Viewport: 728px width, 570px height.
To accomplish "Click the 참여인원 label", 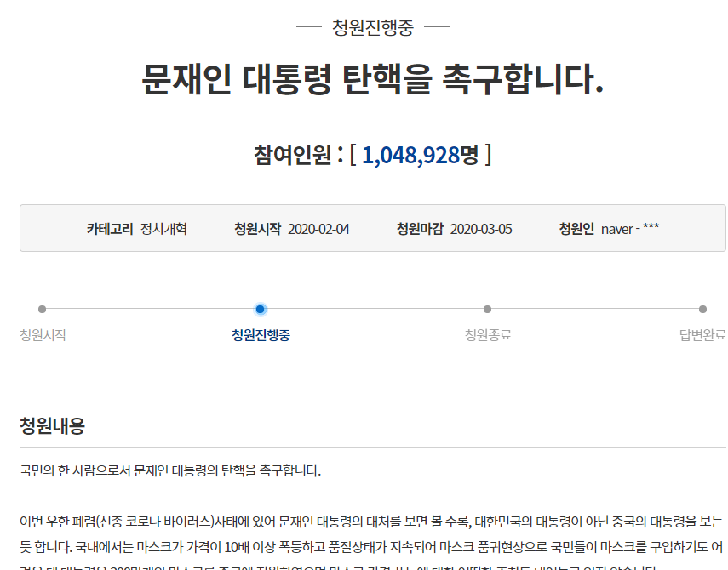I will point(292,154).
